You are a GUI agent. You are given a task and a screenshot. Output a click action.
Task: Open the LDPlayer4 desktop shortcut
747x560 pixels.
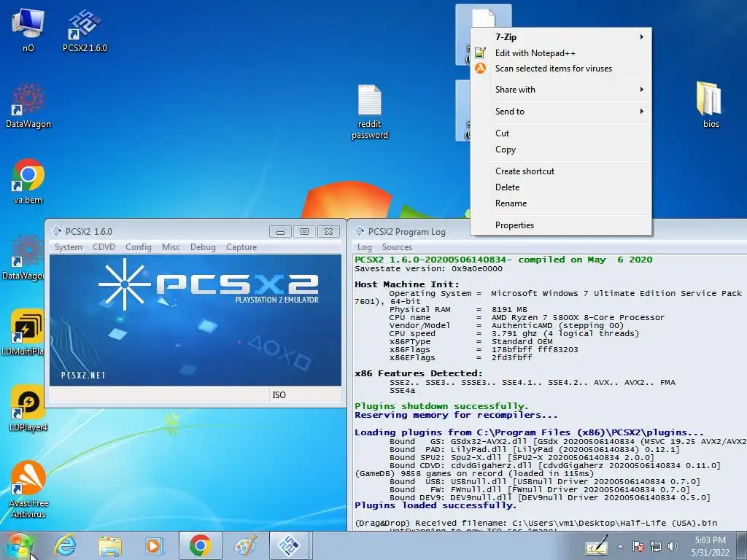pos(28,408)
